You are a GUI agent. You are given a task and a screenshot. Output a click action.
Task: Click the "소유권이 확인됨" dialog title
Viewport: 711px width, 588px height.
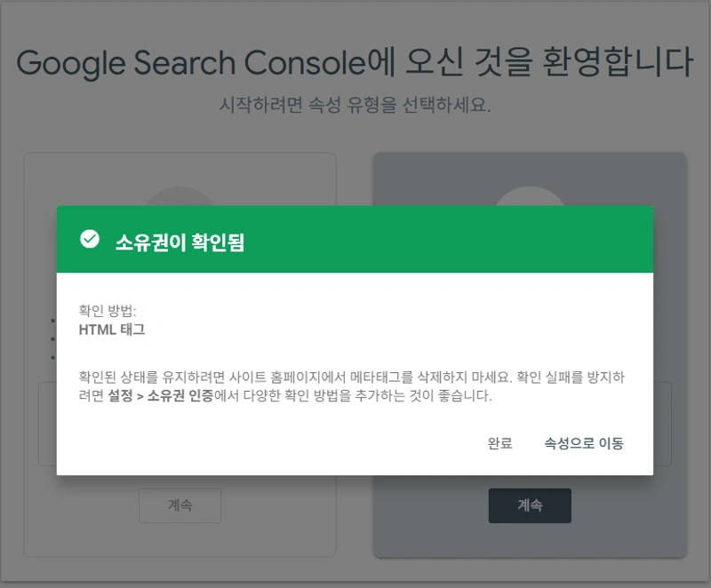pyautogui.click(x=180, y=242)
